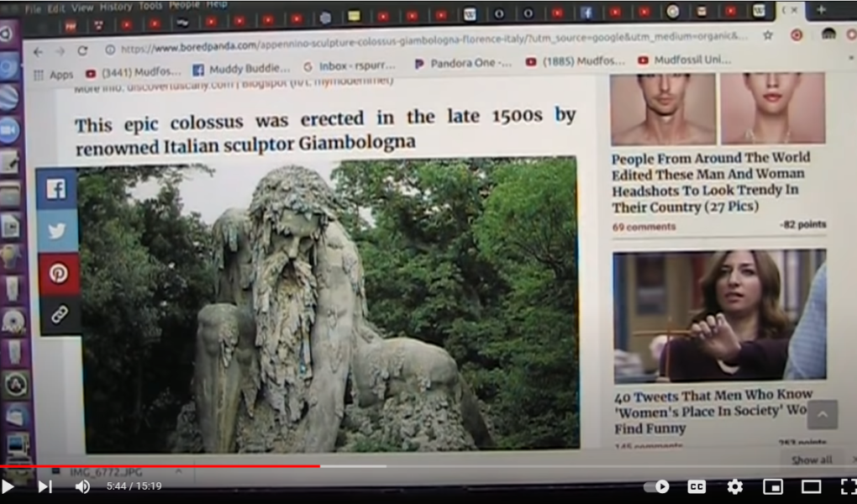Open the 'People From Around The World' article
The image size is (857, 504).
point(710,181)
